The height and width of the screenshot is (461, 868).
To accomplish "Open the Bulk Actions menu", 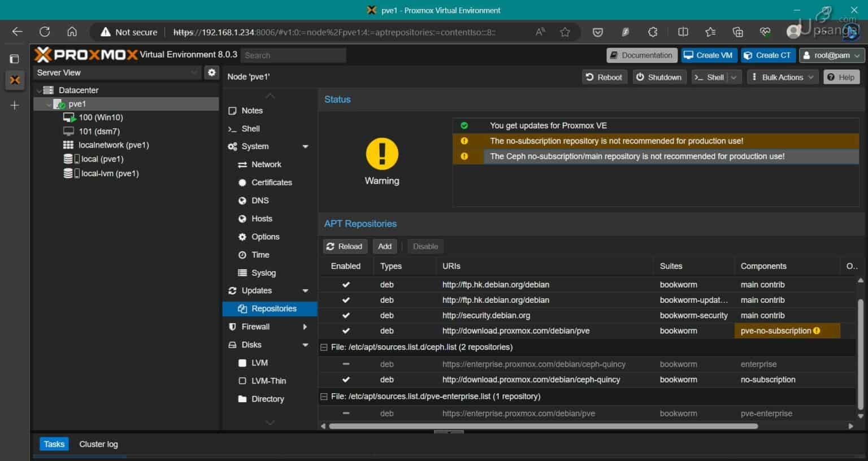I will coord(782,77).
